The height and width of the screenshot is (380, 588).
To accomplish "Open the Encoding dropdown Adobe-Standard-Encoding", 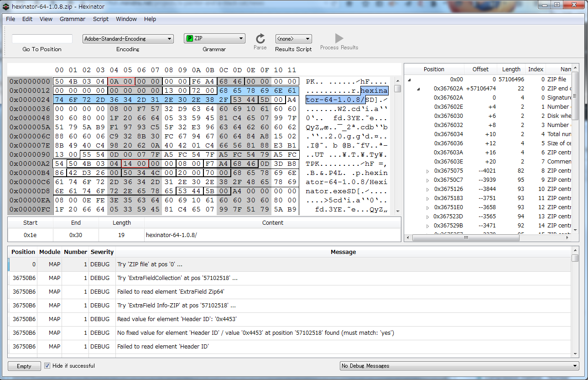I will tap(128, 39).
